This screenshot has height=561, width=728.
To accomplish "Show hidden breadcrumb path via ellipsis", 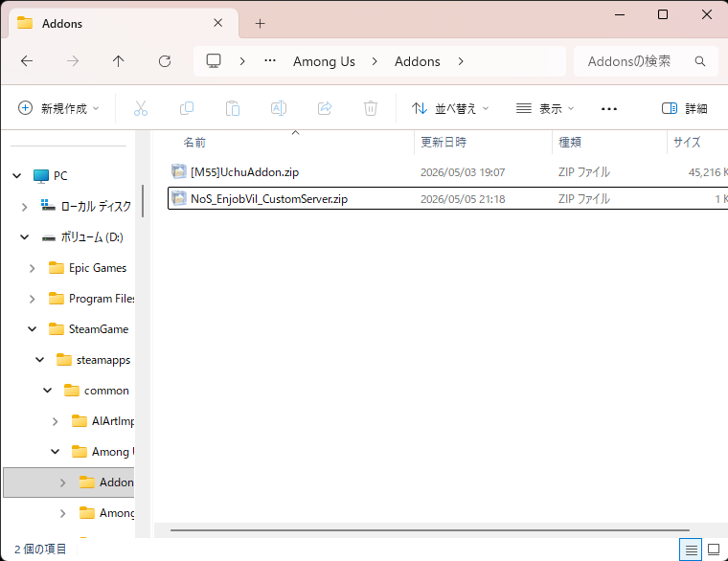I will (x=270, y=60).
